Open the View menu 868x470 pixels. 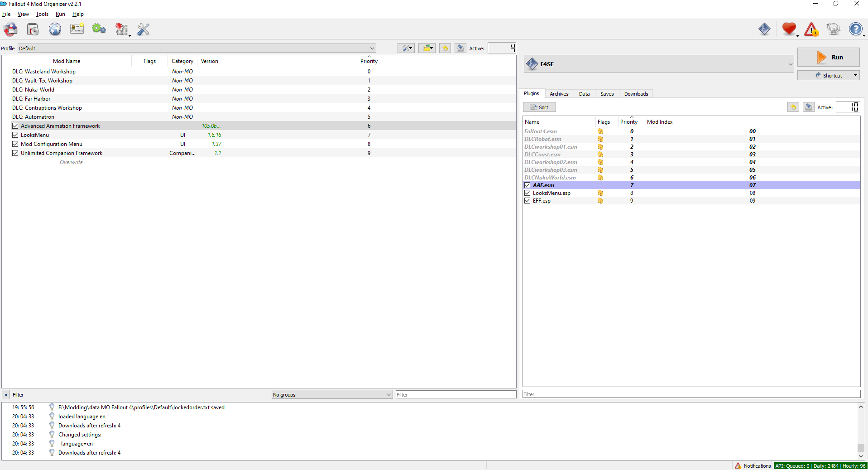23,14
